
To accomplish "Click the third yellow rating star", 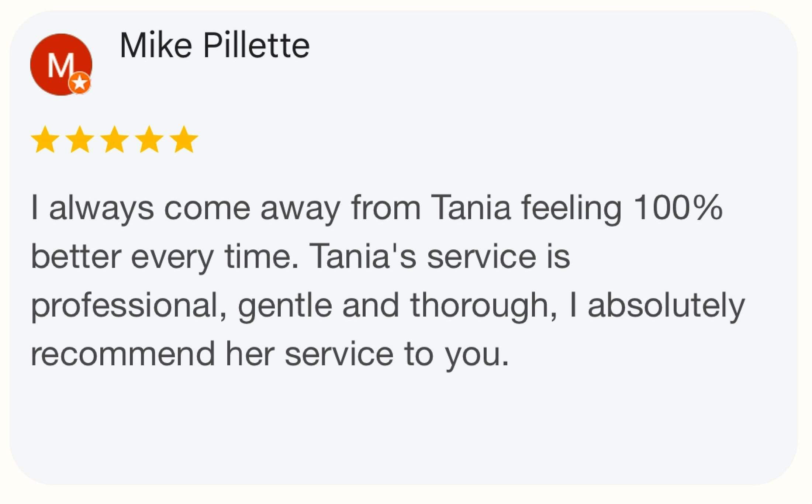I will pyautogui.click(x=114, y=139).
